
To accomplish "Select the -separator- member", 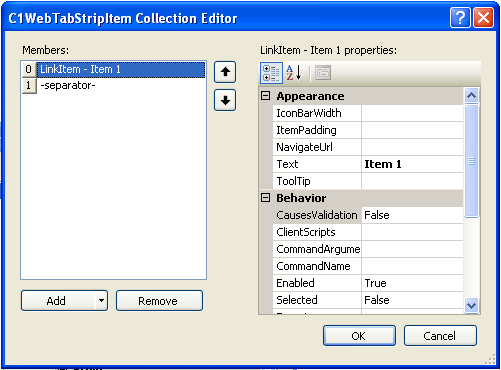I will point(121,86).
